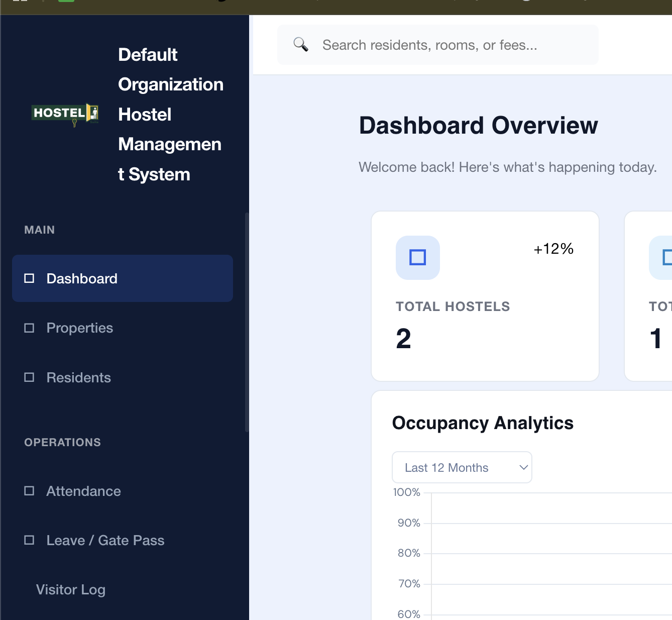Click the 70% axis label on the chart

pyautogui.click(x=409, y=584)
